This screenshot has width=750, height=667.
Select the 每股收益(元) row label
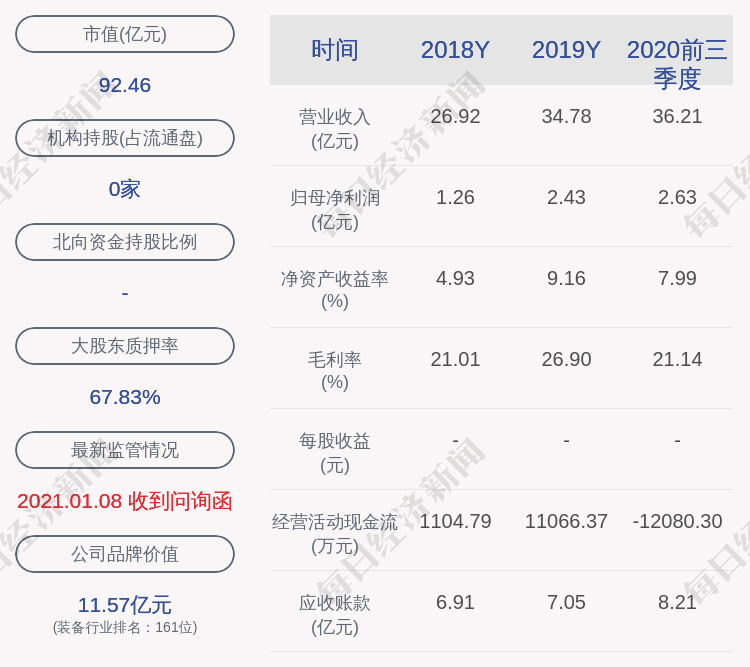[x=335, y=453]
